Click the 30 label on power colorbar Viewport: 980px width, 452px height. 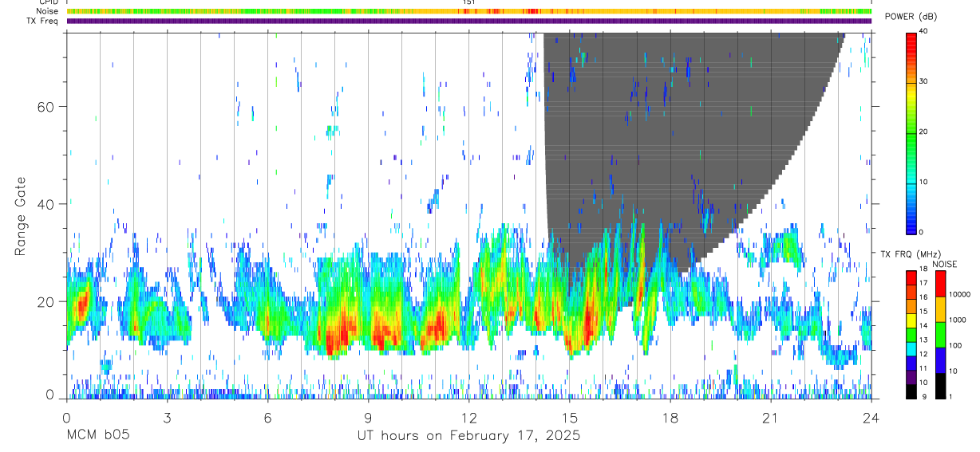click(x=924, y=82)
